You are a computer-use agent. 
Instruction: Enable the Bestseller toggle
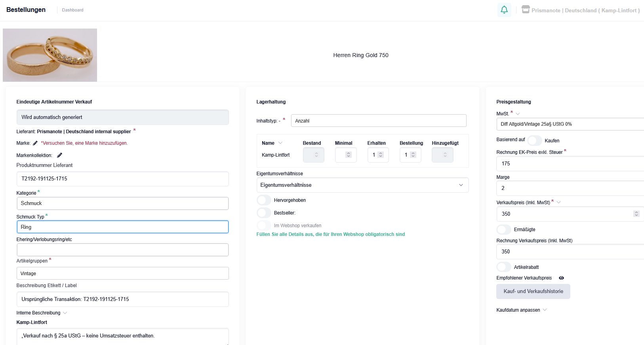click(264, 213)
